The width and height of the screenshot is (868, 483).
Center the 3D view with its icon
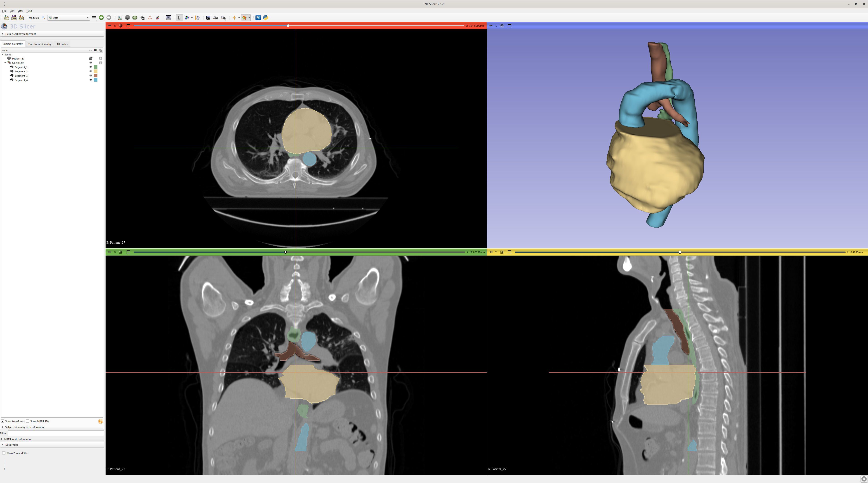point(502,26)
